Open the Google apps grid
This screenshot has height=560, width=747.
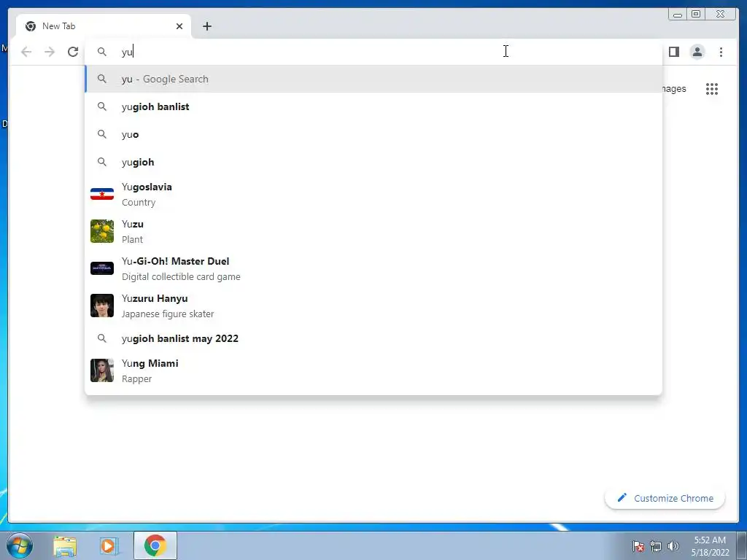712,88
